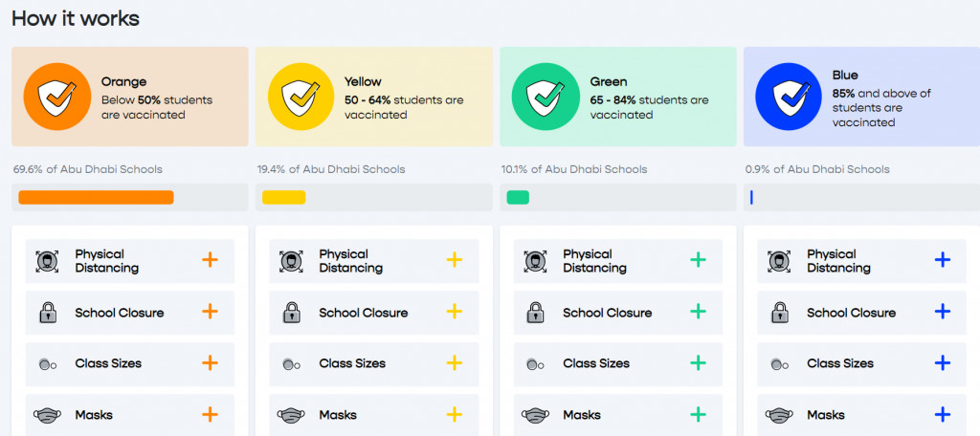Click the orange shield checkmark icon

[56, 97]
